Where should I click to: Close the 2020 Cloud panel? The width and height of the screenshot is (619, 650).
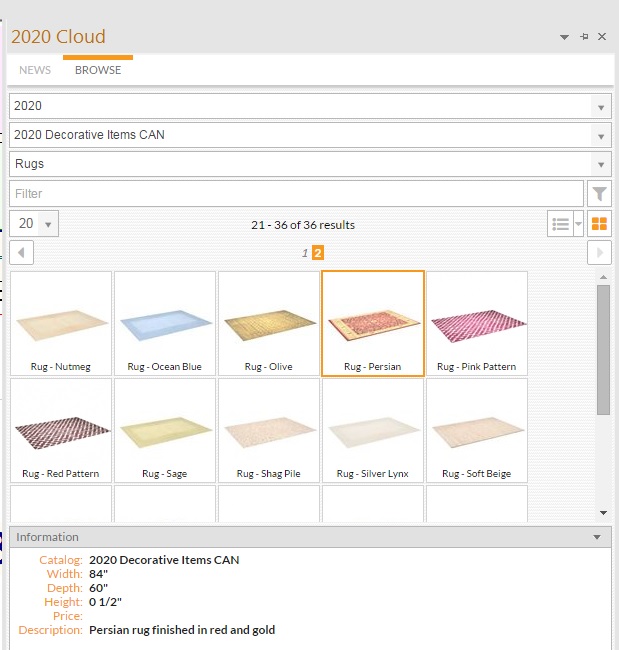point(602,37)
